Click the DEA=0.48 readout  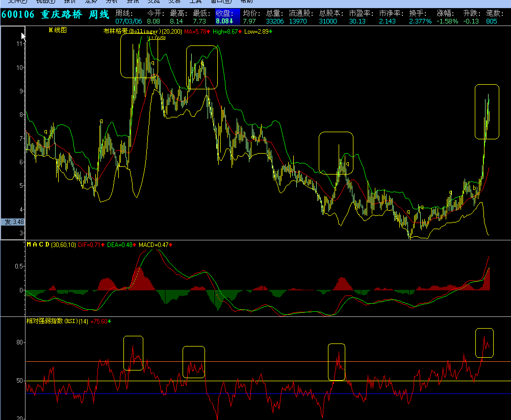(121, 244)
